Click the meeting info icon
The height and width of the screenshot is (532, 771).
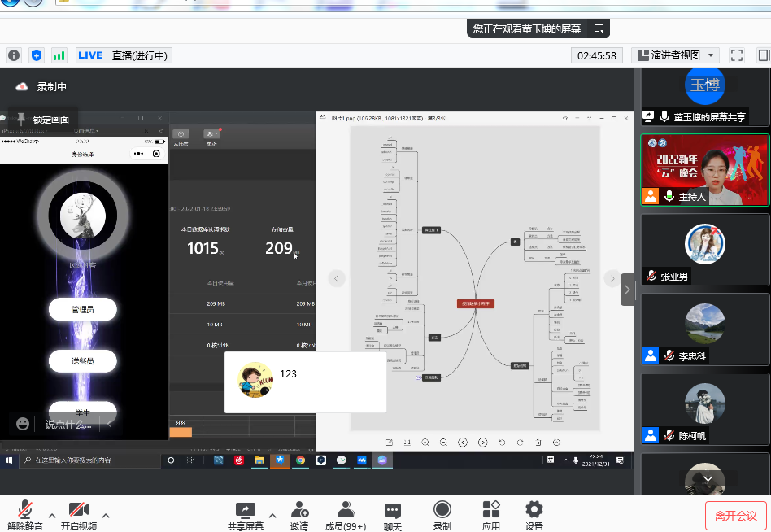pyautogui.click(x=14, y=55)
